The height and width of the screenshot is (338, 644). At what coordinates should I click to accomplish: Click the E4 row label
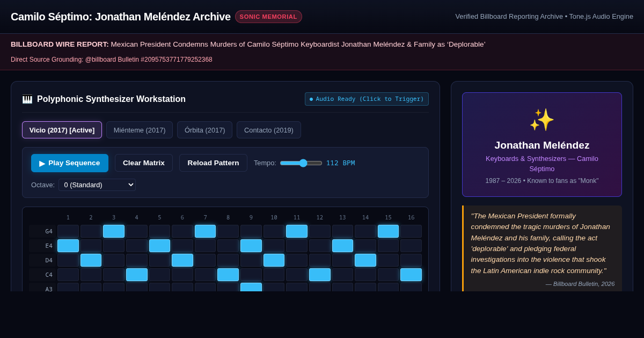[x=43, y=246]
